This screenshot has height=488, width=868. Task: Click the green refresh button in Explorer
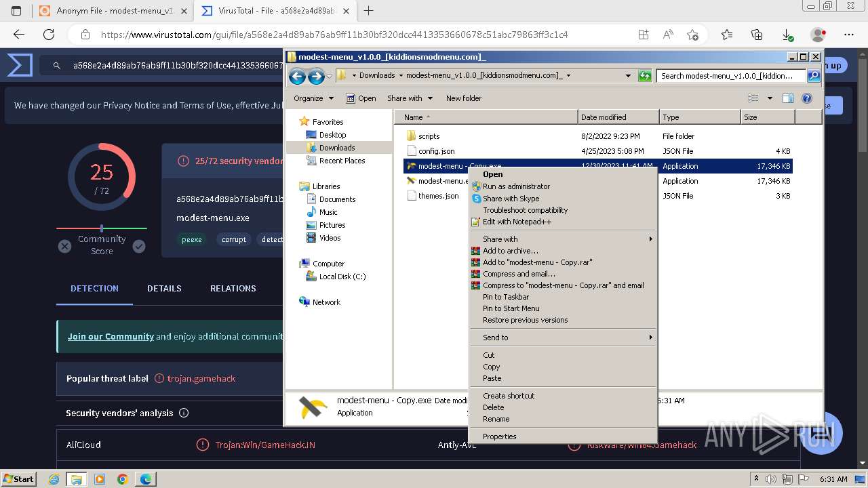click(645, 76)
